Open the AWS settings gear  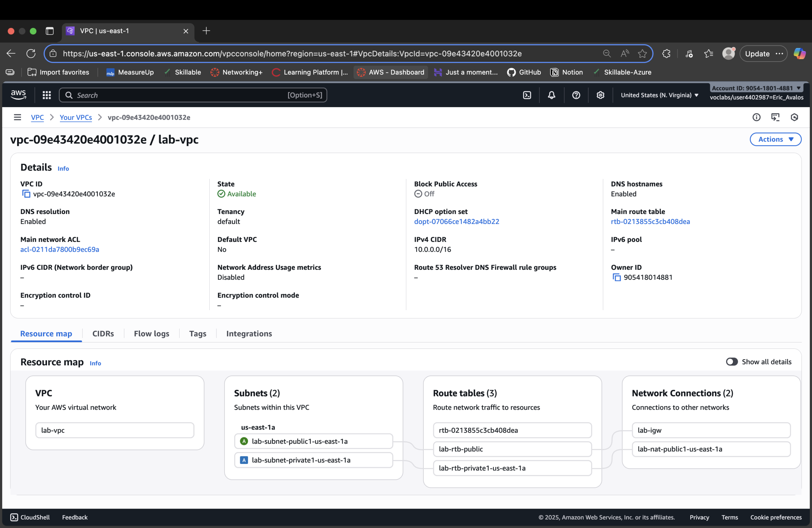pyautogui.click(x=600, y=95)
